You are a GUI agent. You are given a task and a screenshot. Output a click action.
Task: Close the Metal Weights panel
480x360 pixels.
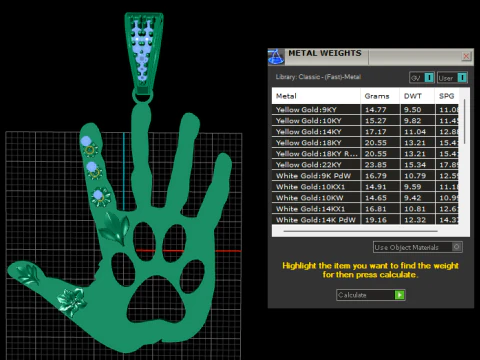pos(466,56)
